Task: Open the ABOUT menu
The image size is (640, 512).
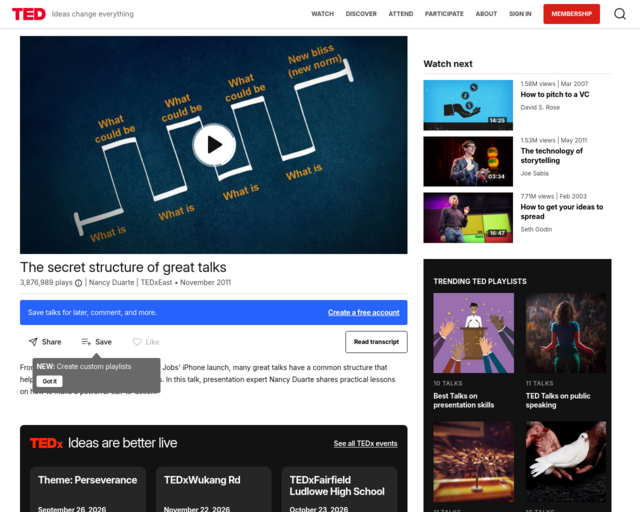Action: (x=486, y=14)
